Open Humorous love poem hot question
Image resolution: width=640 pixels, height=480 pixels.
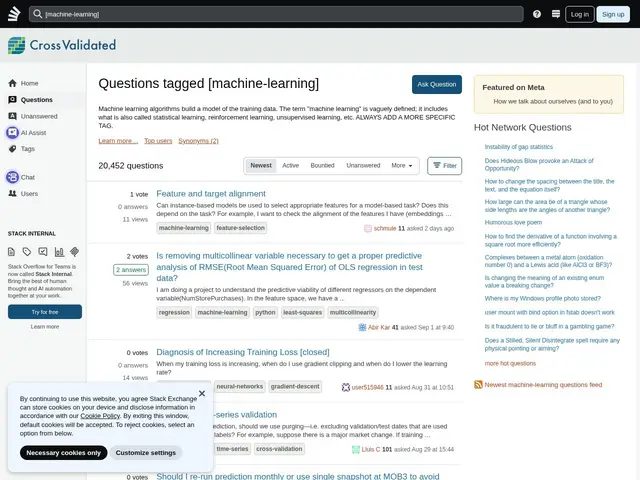pos(513,222)
